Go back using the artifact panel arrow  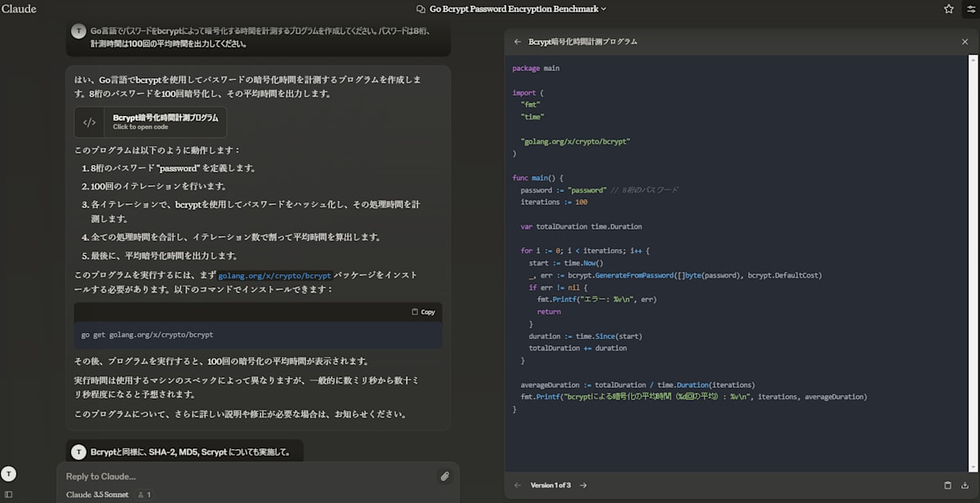(x=518, y=42)
